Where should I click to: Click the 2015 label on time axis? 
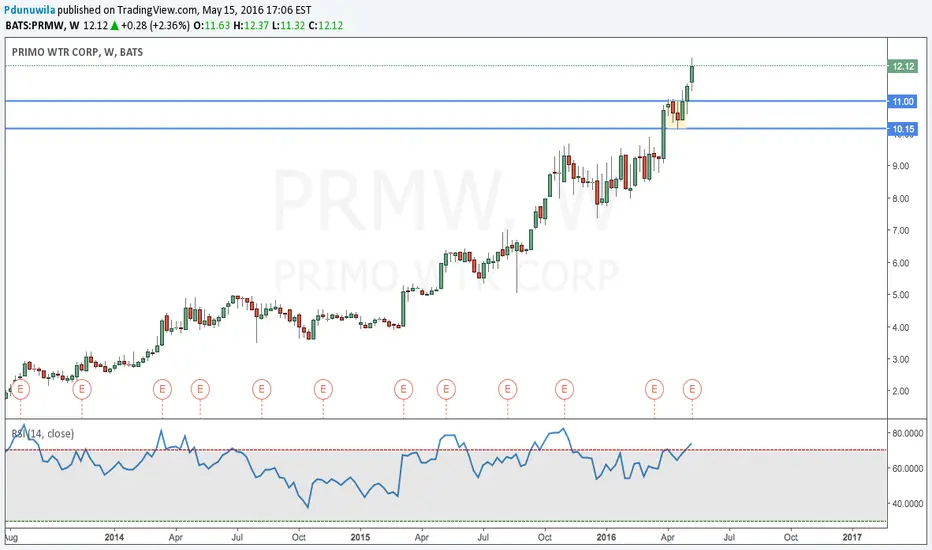click(360, 538)
